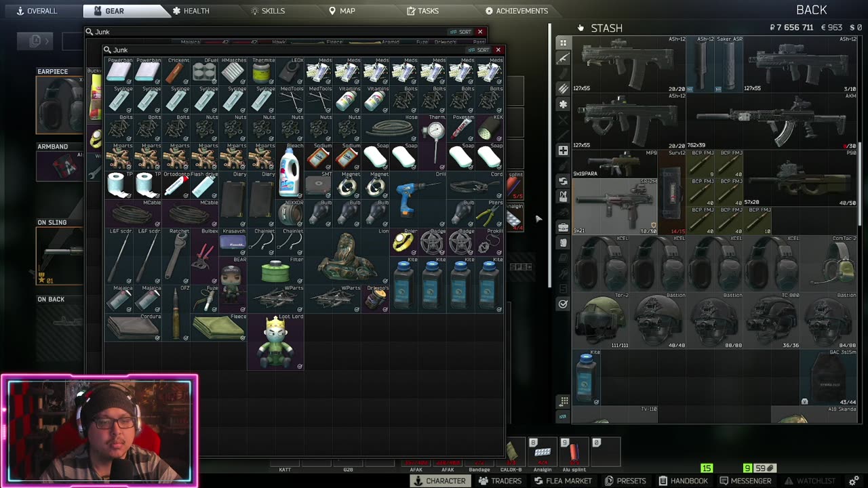Select the Tor-2 helmet in stash
This screenshot has width=868, height=488.
coord(601,320)
